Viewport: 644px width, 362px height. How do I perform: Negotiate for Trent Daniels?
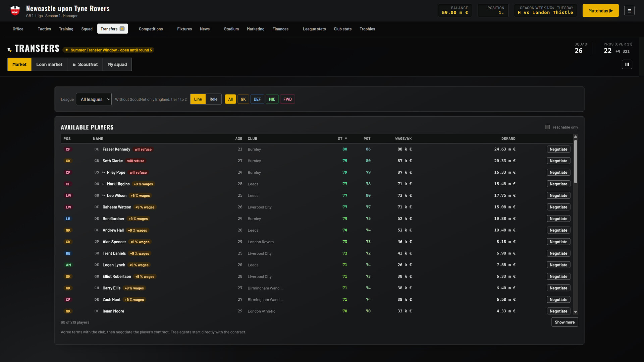pos(558,253)
